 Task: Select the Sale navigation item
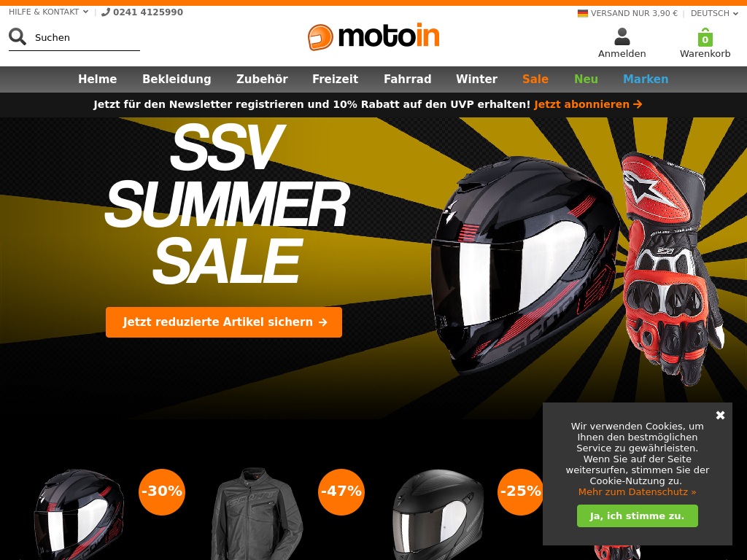(x=535, y=79)
